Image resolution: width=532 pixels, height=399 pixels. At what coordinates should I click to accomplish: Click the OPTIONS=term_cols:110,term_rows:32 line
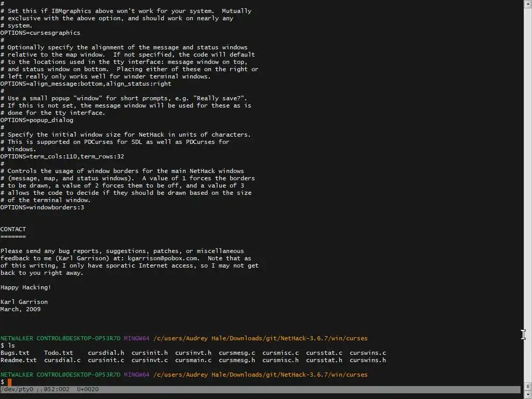point(62,156)
